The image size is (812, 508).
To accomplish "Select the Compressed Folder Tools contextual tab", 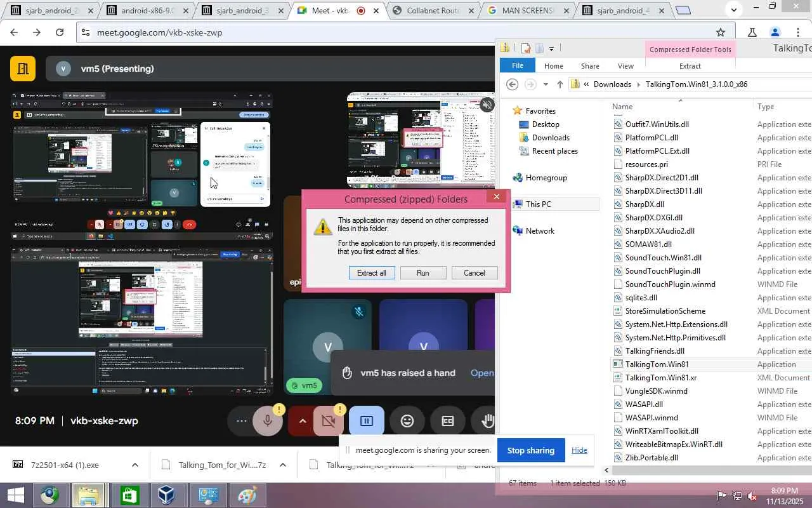I will coord(690,50).
